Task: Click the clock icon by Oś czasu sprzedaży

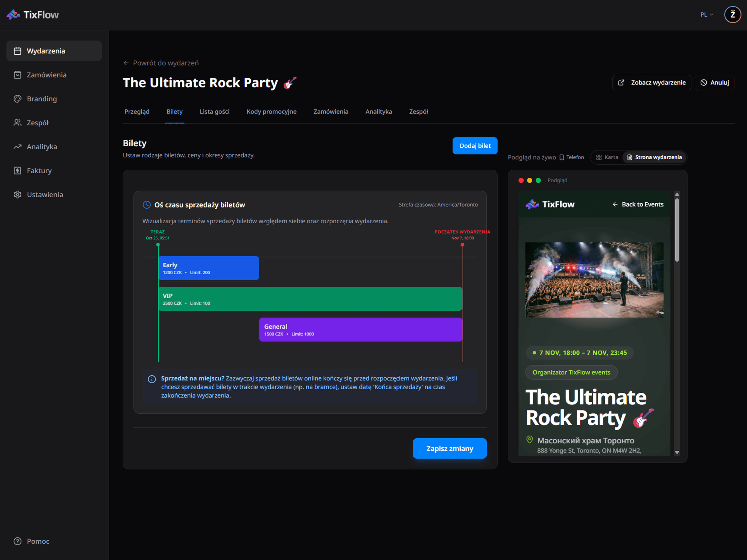Action: point(147,205)
